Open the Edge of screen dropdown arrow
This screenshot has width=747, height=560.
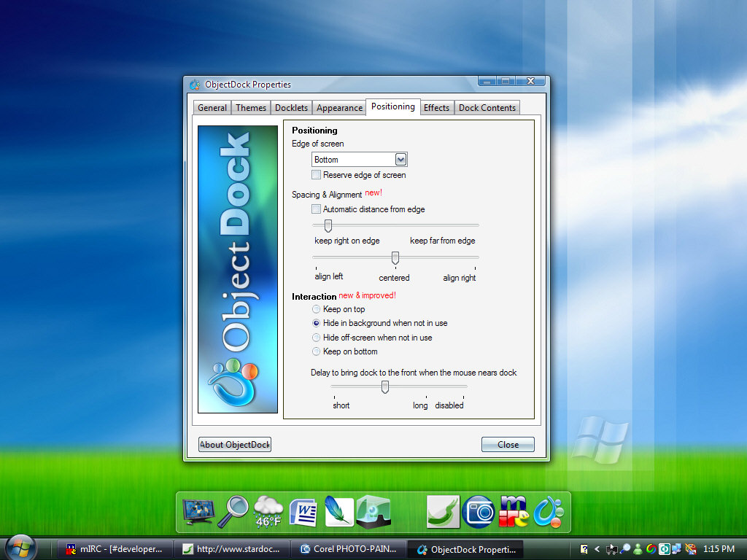400,160
